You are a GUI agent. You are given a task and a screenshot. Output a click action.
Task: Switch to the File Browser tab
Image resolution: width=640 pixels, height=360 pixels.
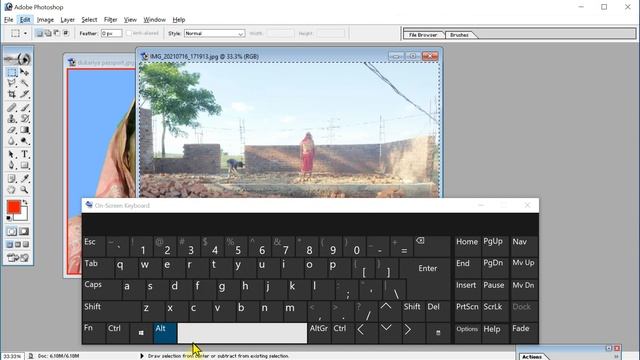423,35
